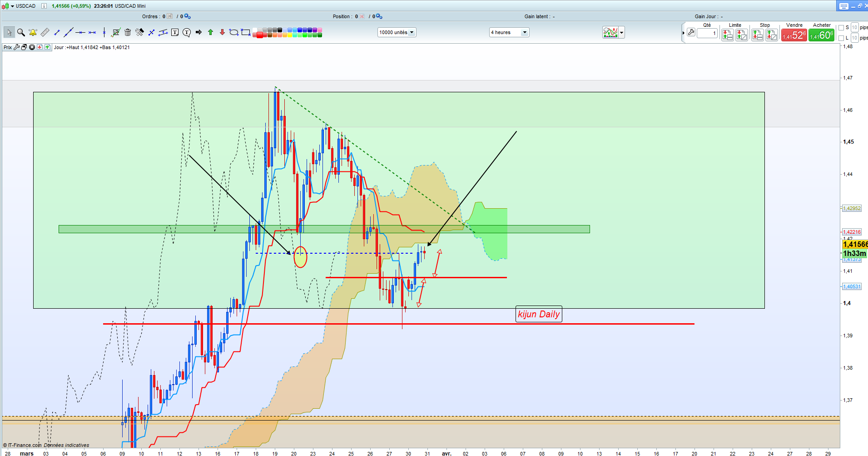Select the ellipse drawing tool
868x456 pixels.
(x=233, y=32)
